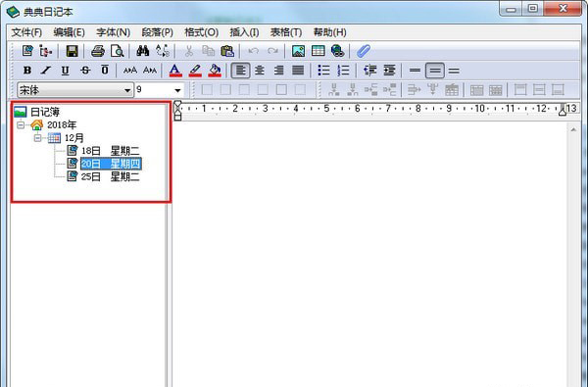The width and height of the screenshot is (588, 387).
Task: Click the left indent marker on ruler
Action: pos(177,117)
